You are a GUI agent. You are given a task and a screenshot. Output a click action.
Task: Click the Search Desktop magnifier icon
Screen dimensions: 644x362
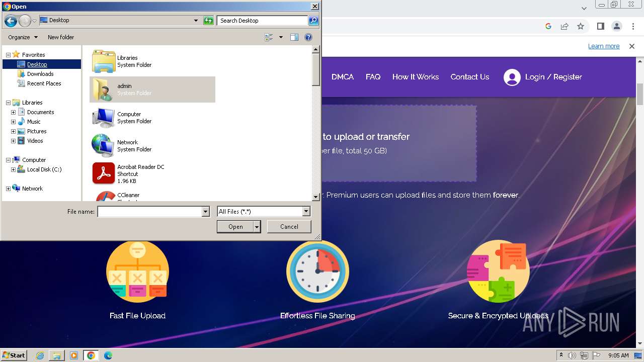(x=313, y=21)
